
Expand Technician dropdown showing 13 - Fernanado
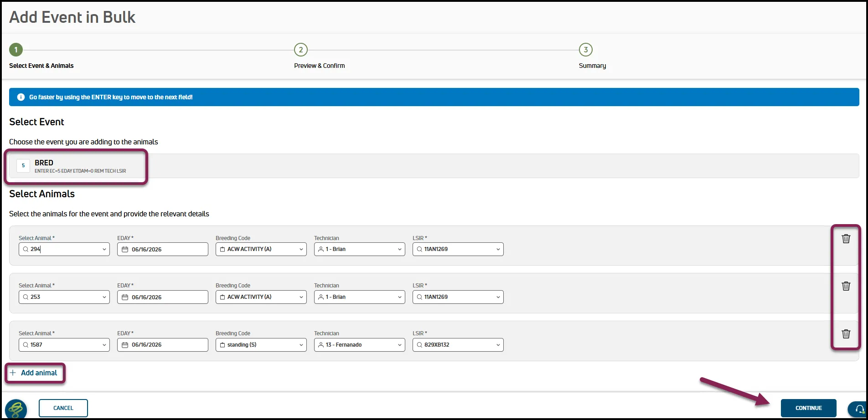(x=400, y=345)
